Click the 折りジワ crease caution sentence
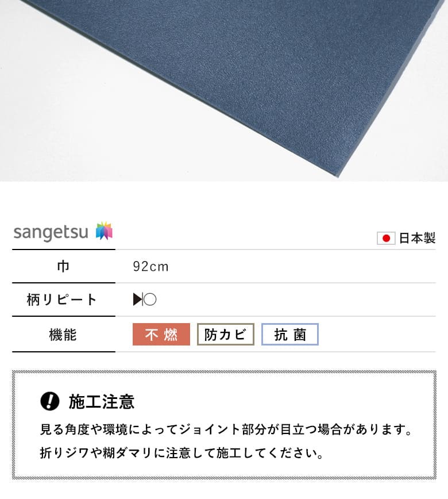Screen dimensions: 448x499 point(181,453)
